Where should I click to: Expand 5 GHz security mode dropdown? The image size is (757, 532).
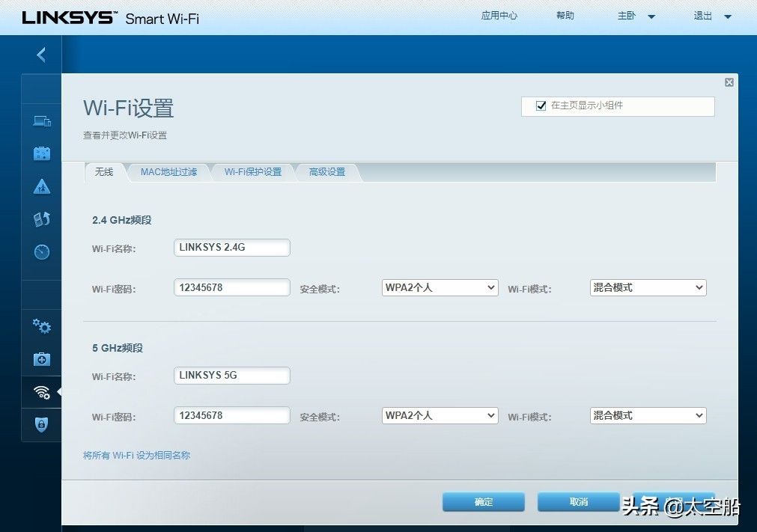coord(440,415)
